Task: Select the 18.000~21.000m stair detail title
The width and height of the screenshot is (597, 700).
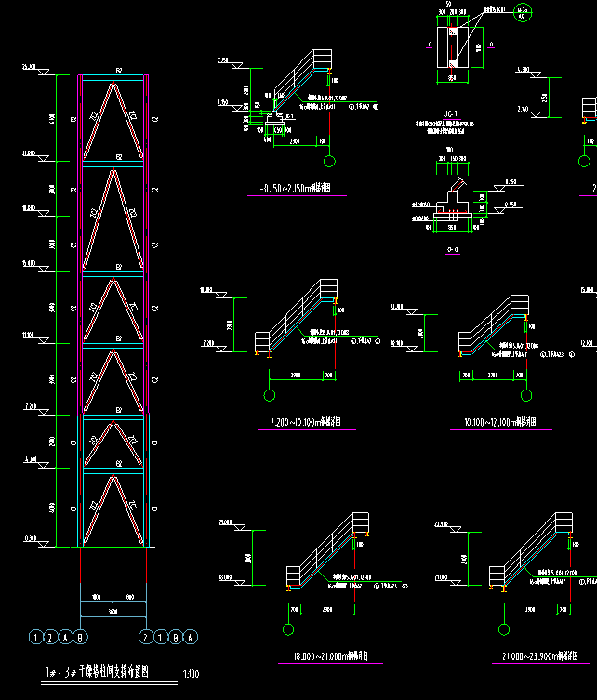Action: (x=325, y=656)
